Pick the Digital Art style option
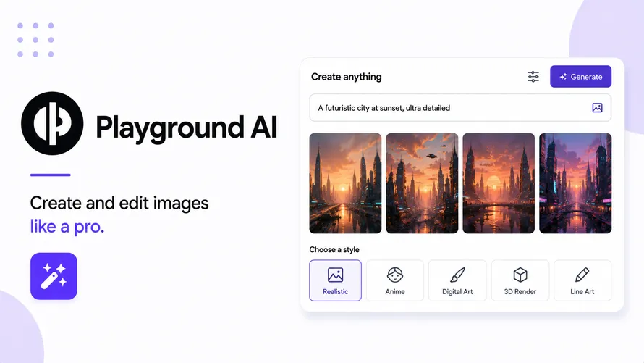644x363 pixels. coord(457,280)
